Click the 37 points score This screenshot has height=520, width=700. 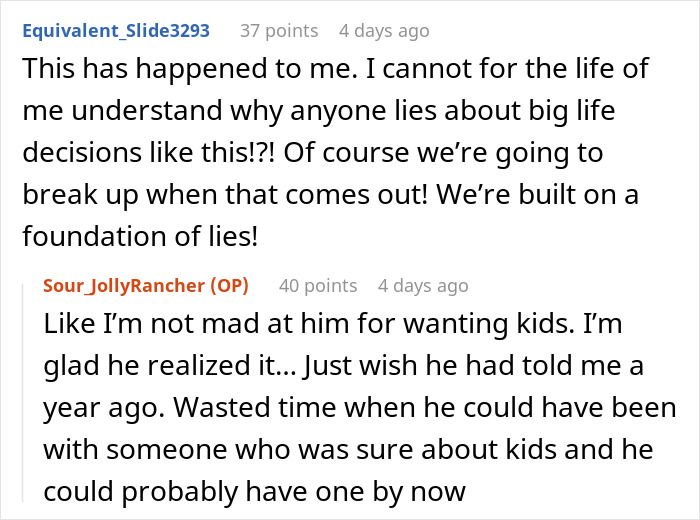278,30
